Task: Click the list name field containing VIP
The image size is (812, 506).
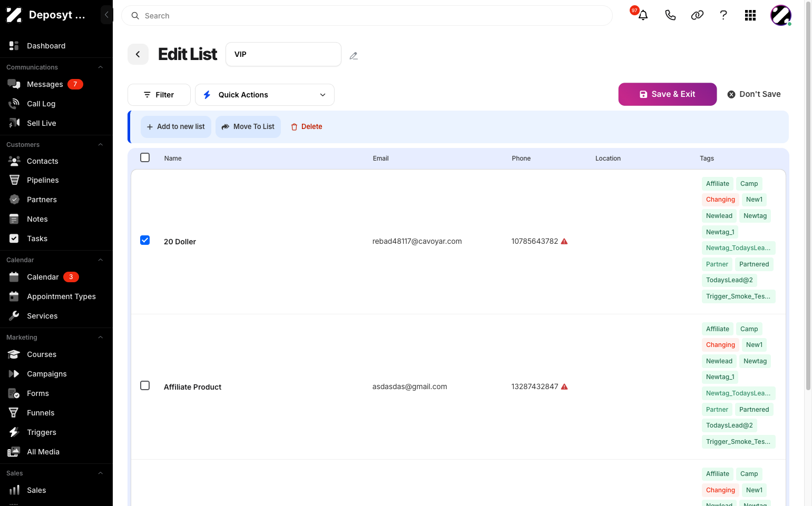Action: click(283, 54)
